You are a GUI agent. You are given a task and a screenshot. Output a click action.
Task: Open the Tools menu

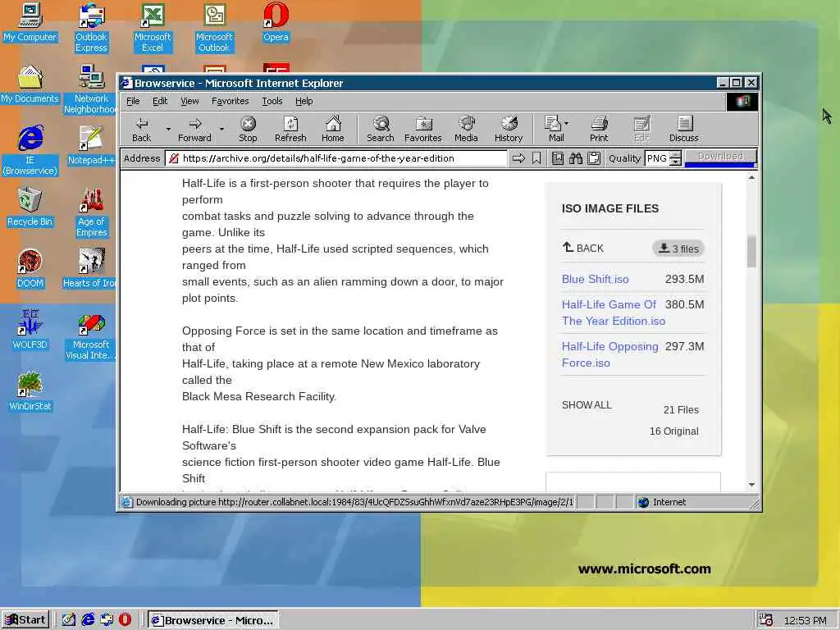[x=272, y=101]
